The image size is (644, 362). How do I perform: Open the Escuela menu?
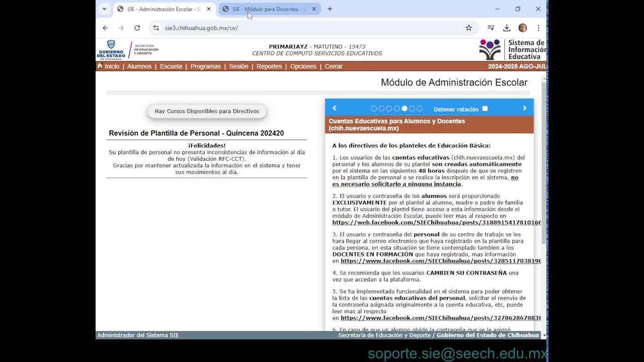pyautogui.click(x=171, y=66)
